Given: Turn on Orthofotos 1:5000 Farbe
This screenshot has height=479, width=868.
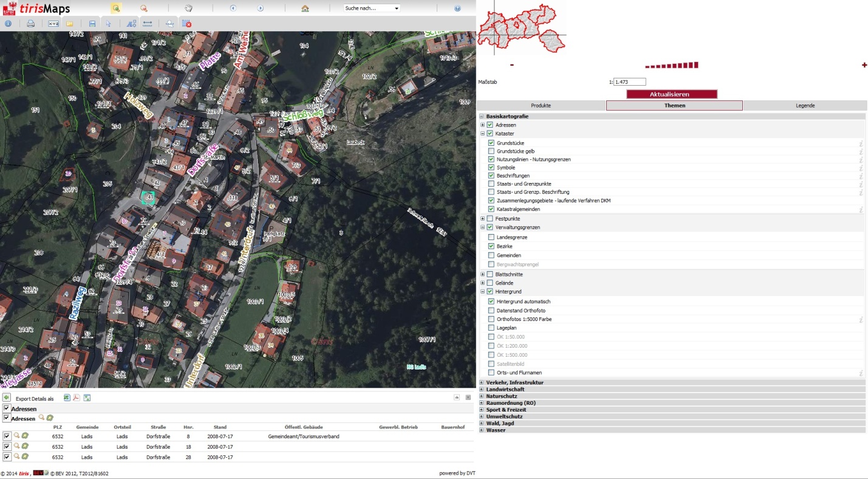Looking at the screenshot, I should (x=491, y=319).
